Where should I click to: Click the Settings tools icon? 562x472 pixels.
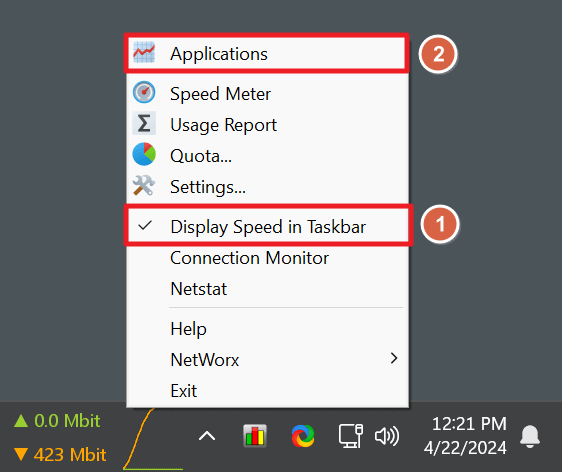(x=144, y=185)
